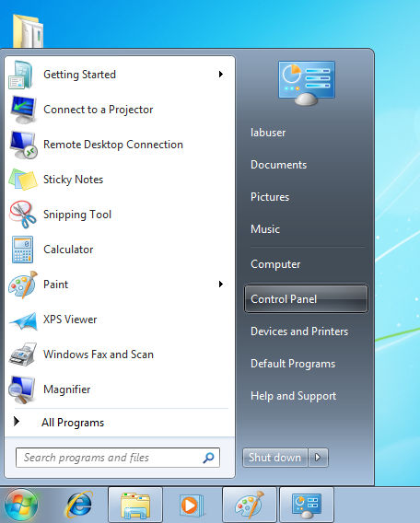420x523 pixels.
Task: Expand the Getting Started submenu arrow
Action: point(220,74)
